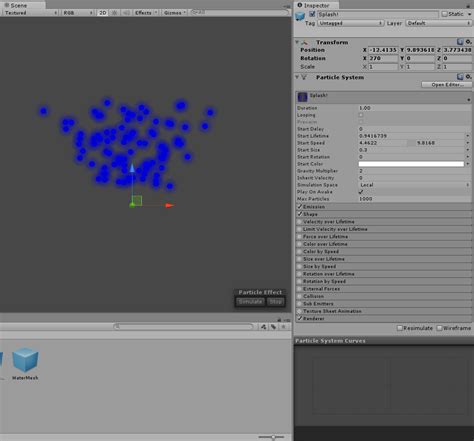Switch to the Inspector tab

point(316,5)
